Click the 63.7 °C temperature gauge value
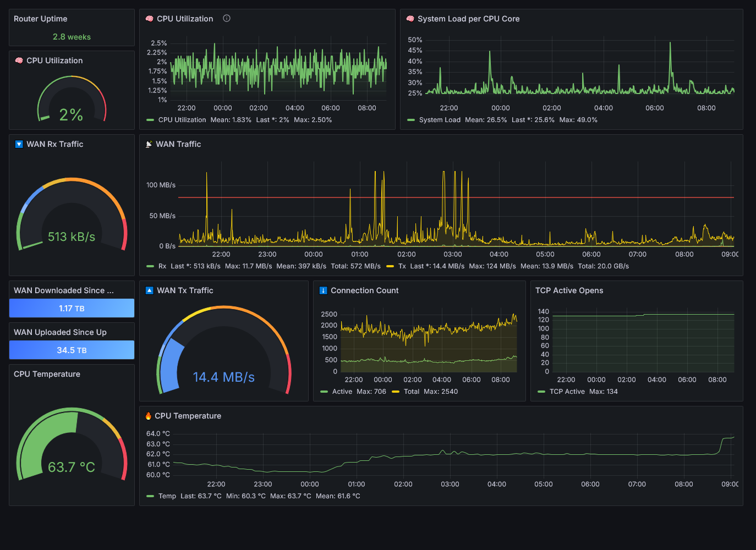The width and height of the screenshot is (756, 550). (72, 467)
